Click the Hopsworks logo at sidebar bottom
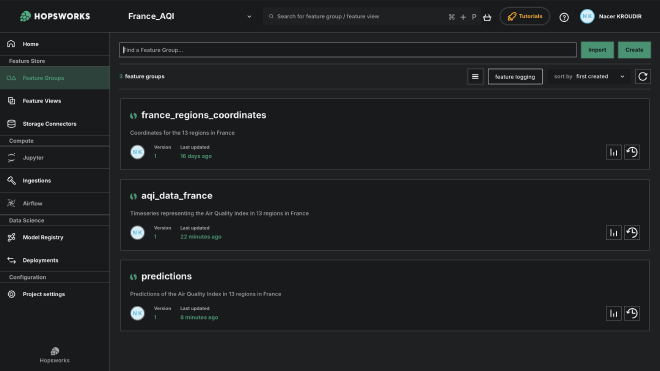Viewport: 660px width, 371px height. pos(55,355)
